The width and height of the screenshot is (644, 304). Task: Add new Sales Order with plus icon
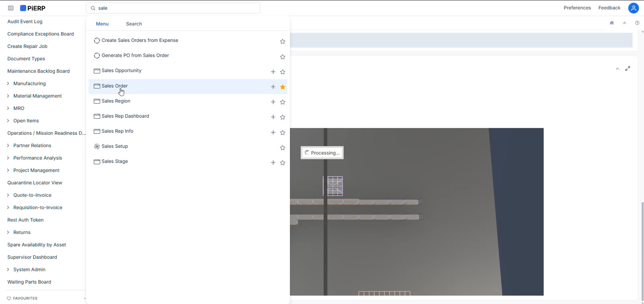click(273, 87)
